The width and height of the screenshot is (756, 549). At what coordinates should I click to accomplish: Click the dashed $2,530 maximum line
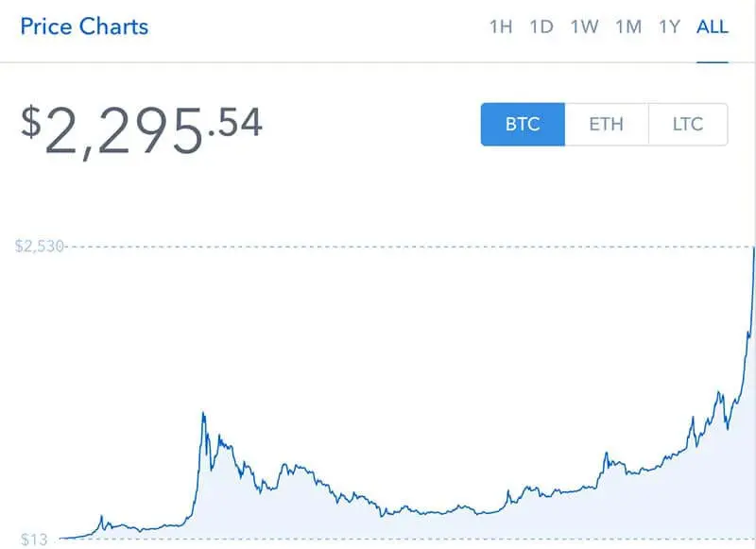click(x=410, y=247)
